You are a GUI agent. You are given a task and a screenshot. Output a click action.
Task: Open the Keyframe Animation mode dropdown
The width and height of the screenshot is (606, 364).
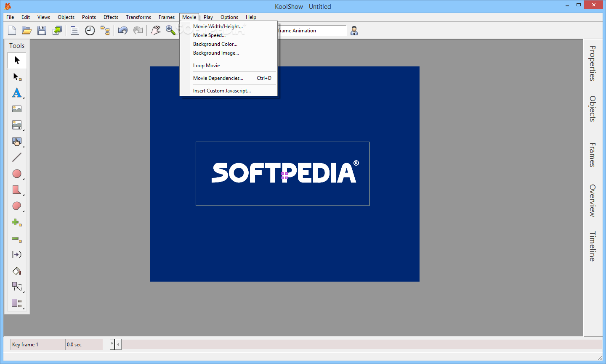[x=312, y=31]
